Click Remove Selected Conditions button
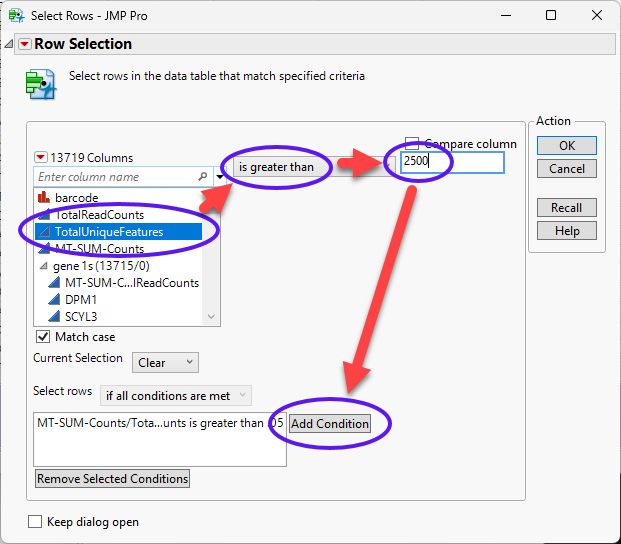 [112, 479]
